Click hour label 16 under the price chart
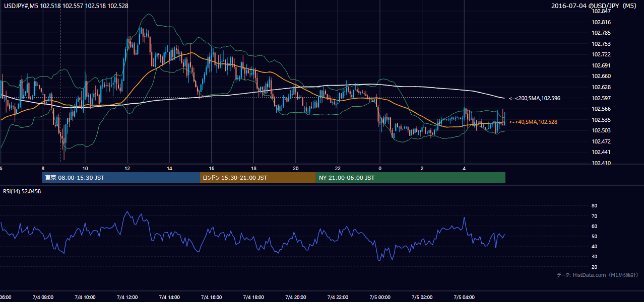The height and width of the screenshot is (302, 644). pyautogui.click(x=212, y=168)
